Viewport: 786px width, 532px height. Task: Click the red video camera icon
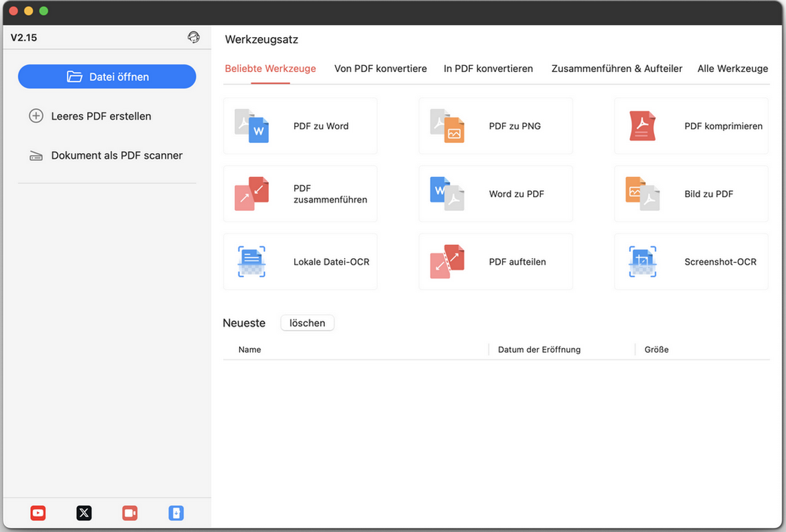coord(130,513)
